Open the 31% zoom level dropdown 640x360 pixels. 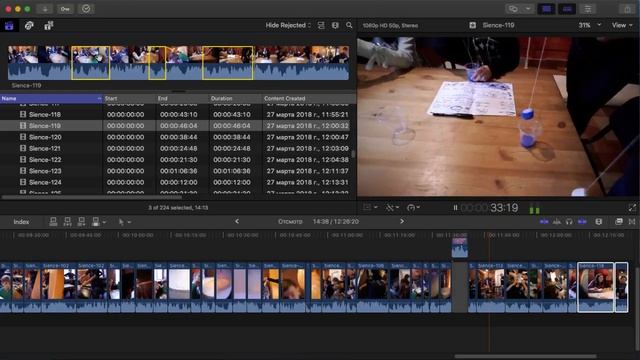[x=590, y=25]
